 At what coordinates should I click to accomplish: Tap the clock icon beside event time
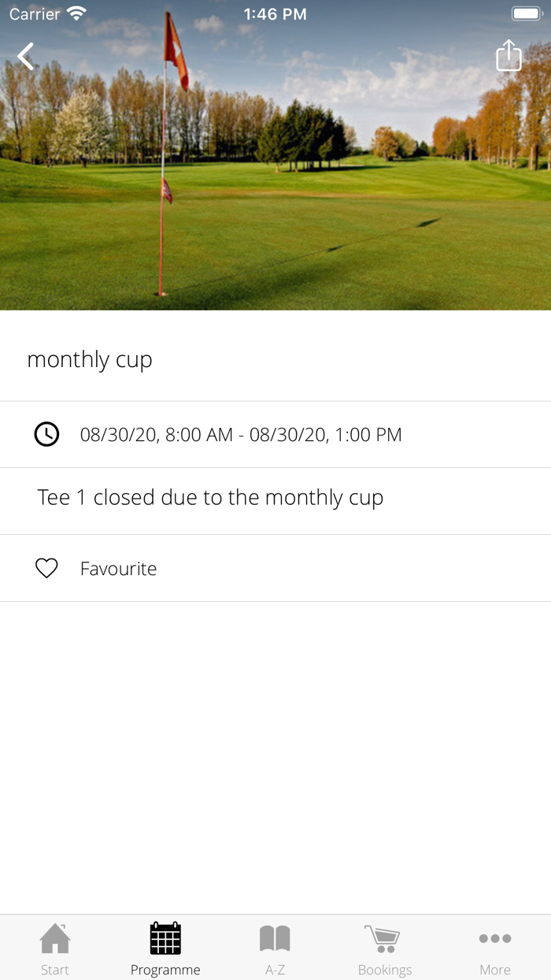click(46, 434)
